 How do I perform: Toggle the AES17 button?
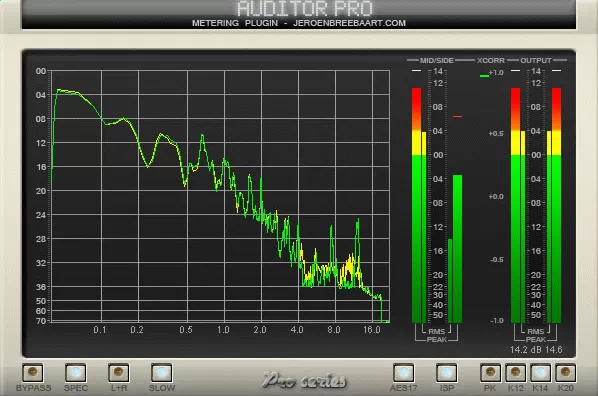click(x=403, y=373)
